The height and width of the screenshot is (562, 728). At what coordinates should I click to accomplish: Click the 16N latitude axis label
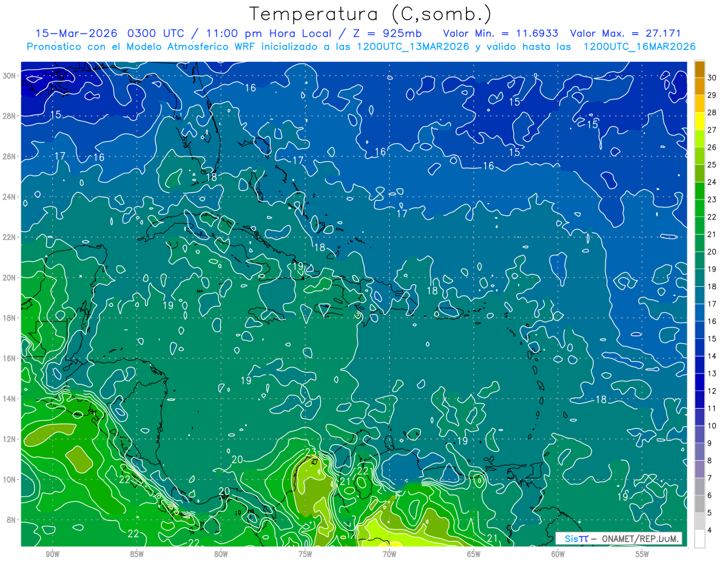[10, 358]
